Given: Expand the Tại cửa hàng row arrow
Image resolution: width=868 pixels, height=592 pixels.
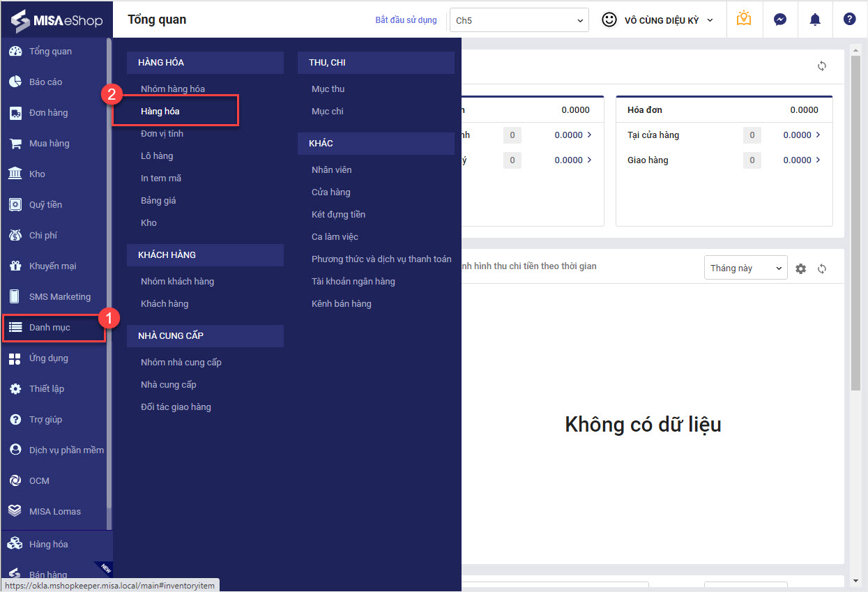Looking at the screenshot, I should [818, 135].
